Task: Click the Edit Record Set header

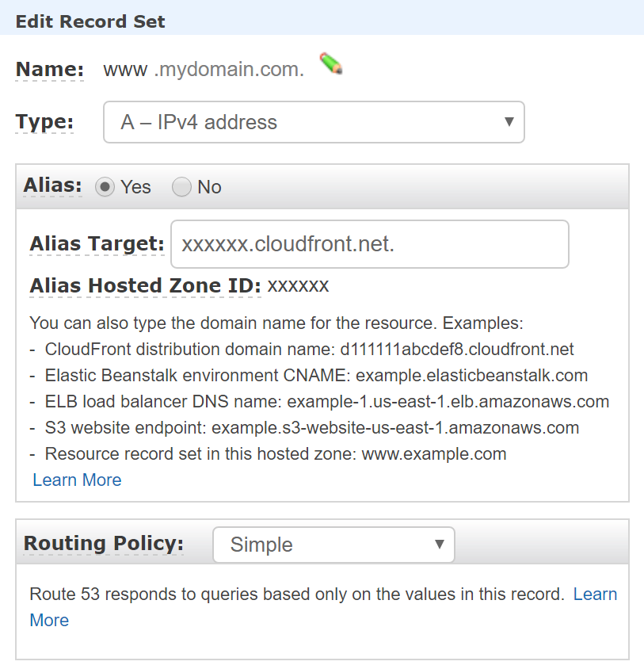Action: (x=90, y=21)
